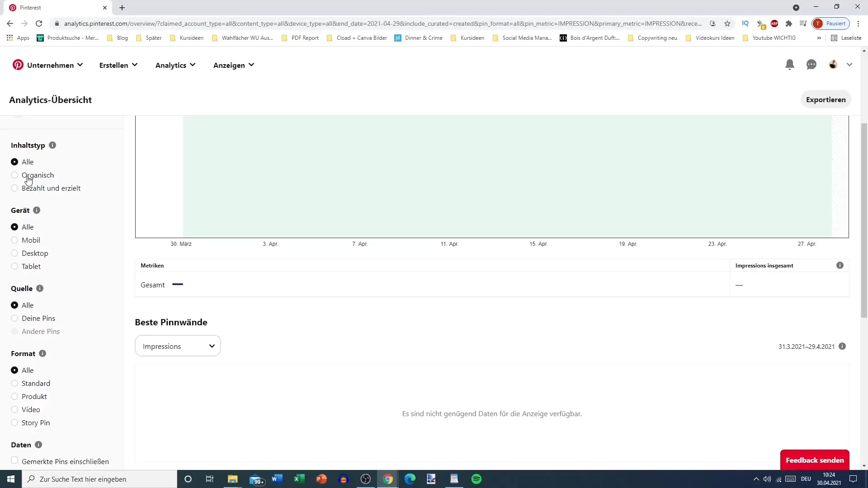Enable Gemerkte Pins einschließen checkbox
Viewport: 868px width, 488px height.
14,461
